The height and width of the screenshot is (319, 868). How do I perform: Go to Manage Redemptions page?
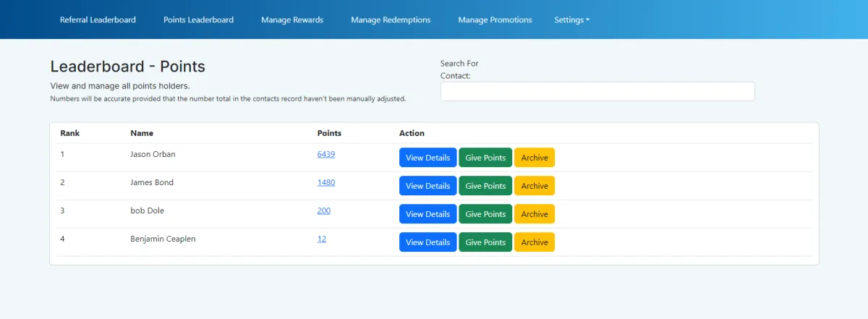click(391, 20)
